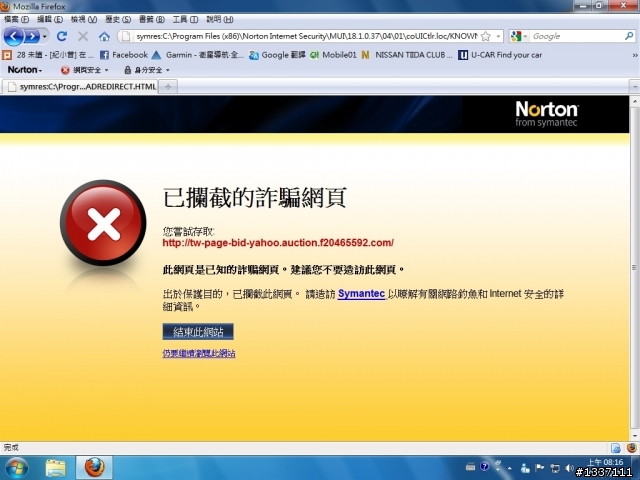Click the Firefox icon in the status bar
640x480 pixels.
[631, 448]
